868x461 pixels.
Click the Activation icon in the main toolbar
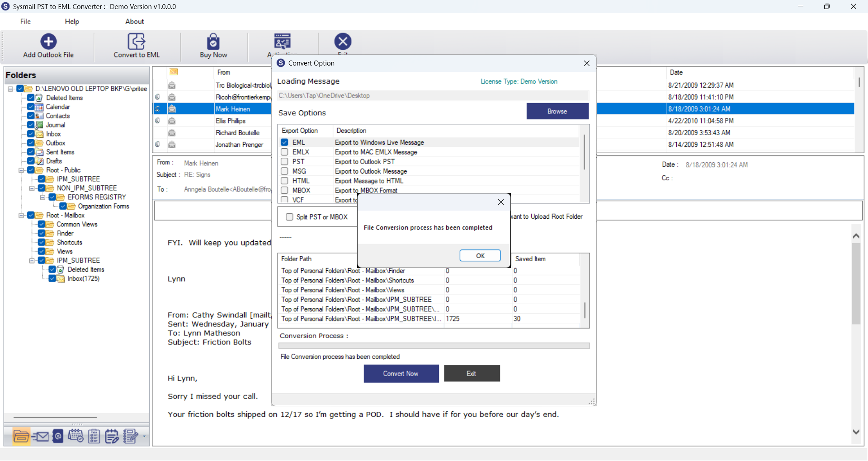point(283,42)
